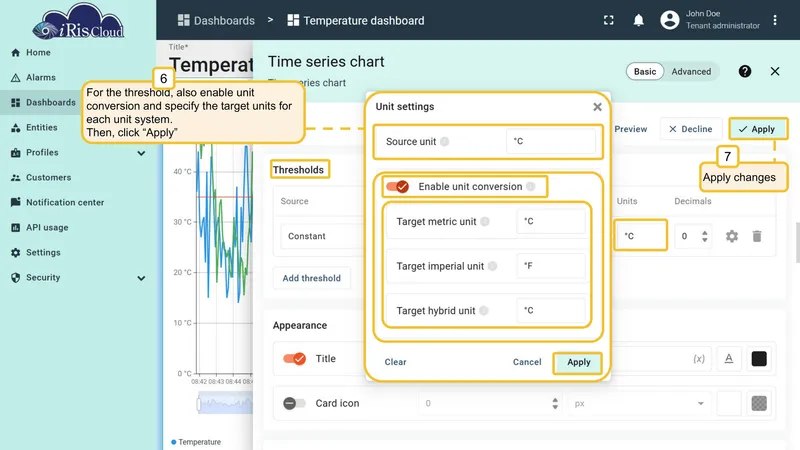Click Target metric unit info icon
This screenshot has width=800, height=450.
(x=485, y=221)
